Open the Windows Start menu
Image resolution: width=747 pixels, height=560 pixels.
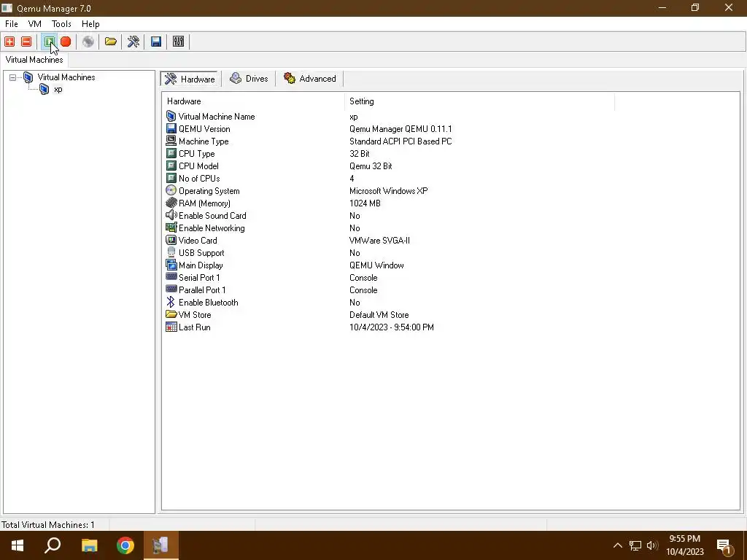[x=18, y=545]
